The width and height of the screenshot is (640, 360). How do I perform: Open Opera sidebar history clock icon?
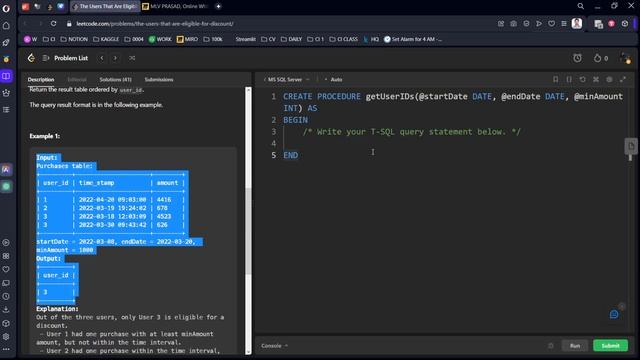[6, 296]
